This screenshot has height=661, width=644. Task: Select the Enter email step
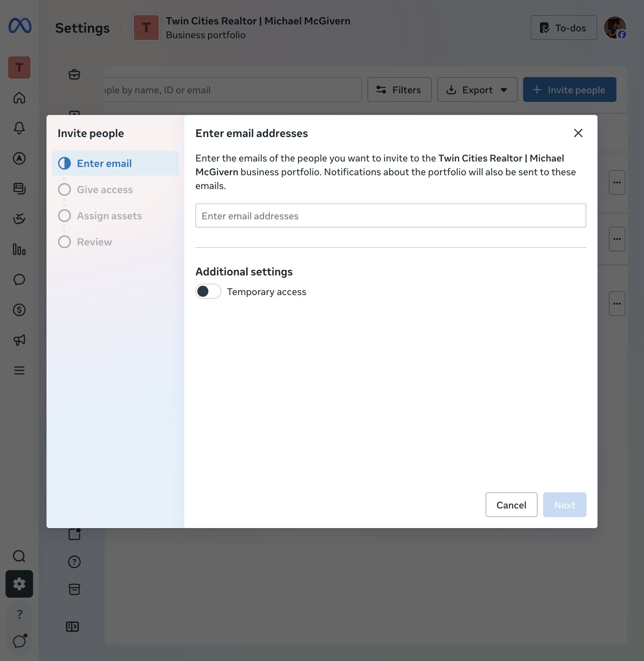115,163
